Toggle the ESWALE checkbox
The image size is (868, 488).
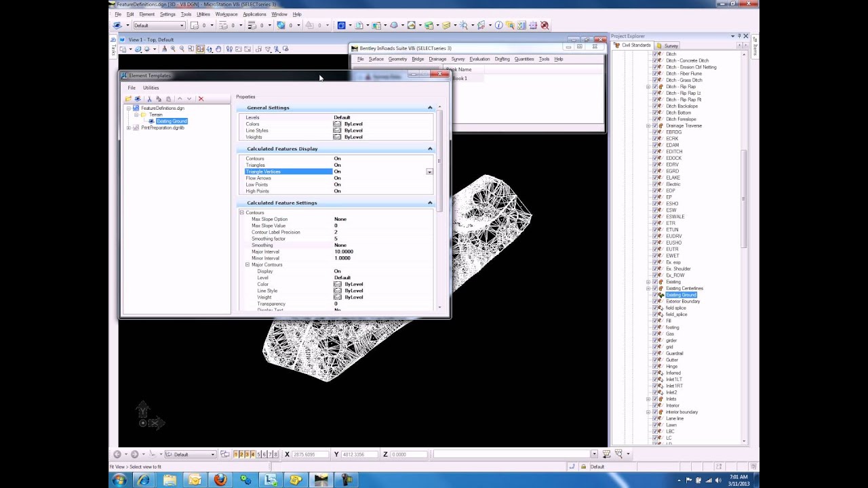pos(655,217)
